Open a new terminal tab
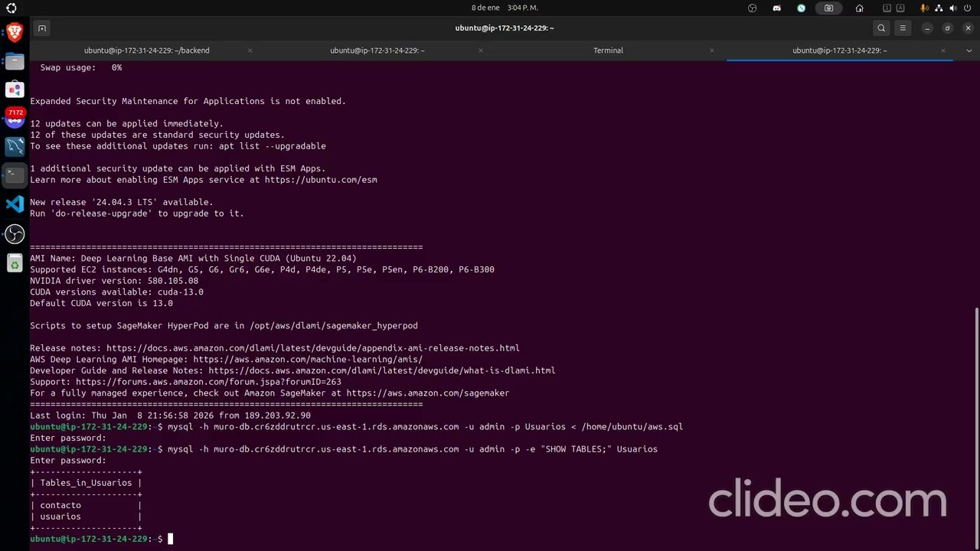Image resolution: width=980 pixels, height=551 pixels. coord(42,28)
